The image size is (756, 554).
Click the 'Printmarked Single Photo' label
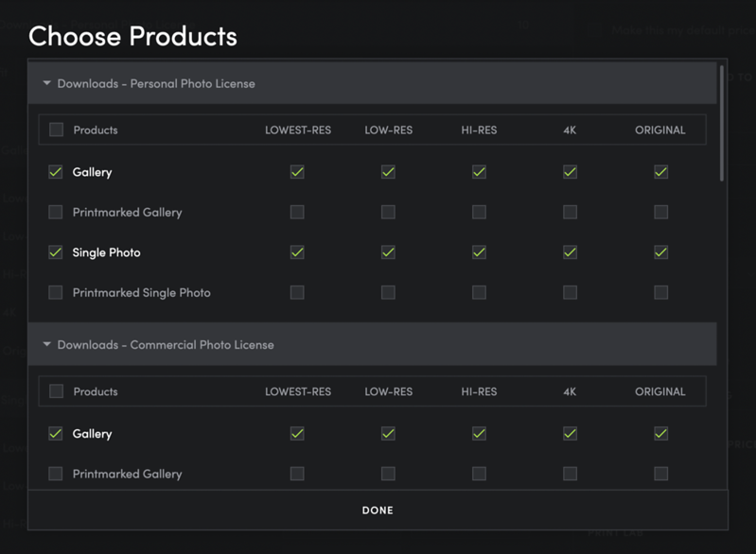141,292
